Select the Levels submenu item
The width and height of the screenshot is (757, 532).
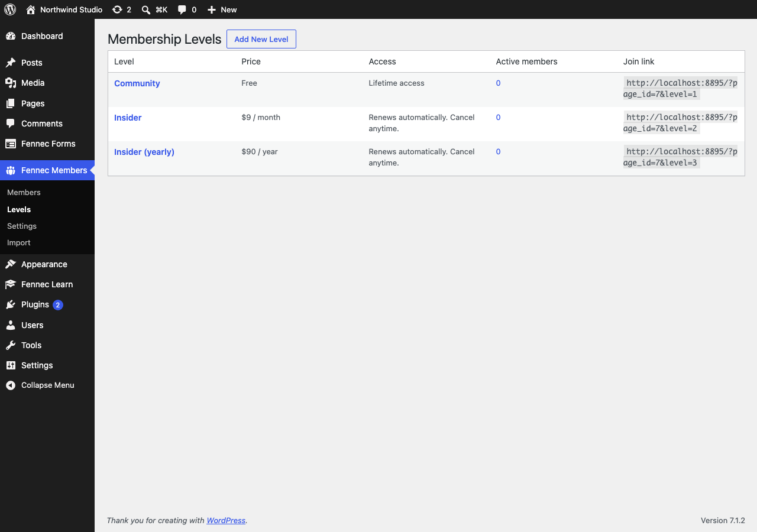point(19,210)
